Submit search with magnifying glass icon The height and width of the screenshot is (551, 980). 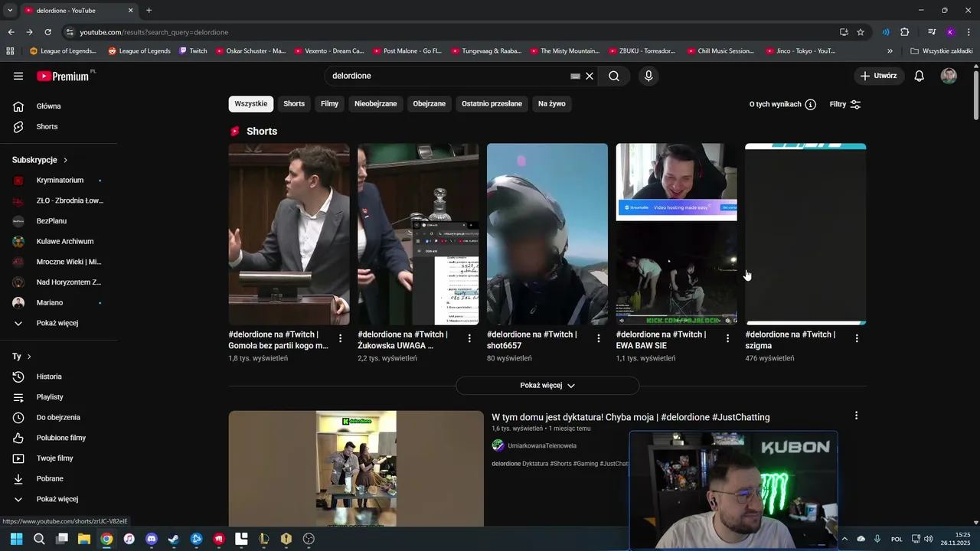pyautogui.click(x=614, y=76)
